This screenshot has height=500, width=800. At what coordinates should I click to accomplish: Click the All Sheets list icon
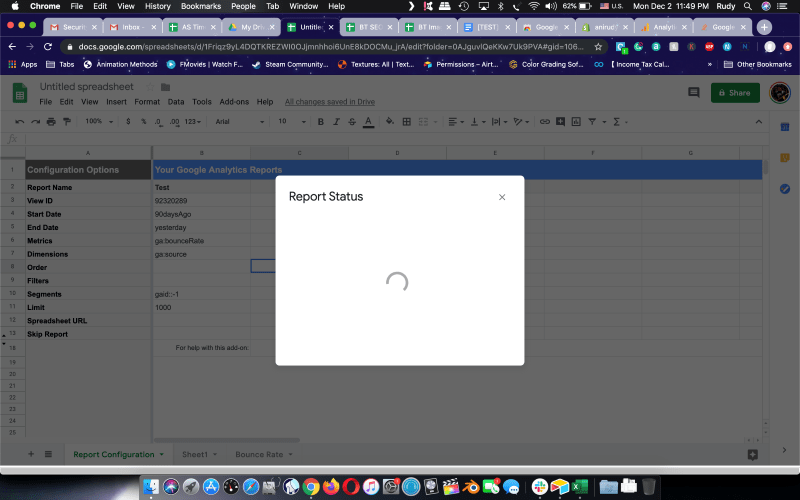coord(48,454)
